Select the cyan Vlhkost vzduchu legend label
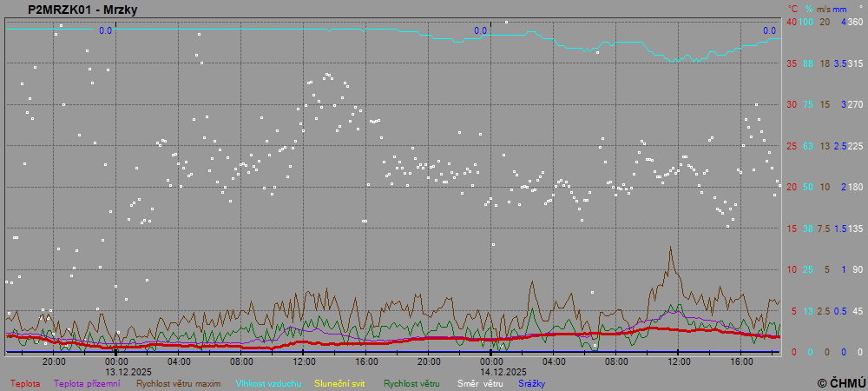868x391 pixels. [x=268, y=383]
